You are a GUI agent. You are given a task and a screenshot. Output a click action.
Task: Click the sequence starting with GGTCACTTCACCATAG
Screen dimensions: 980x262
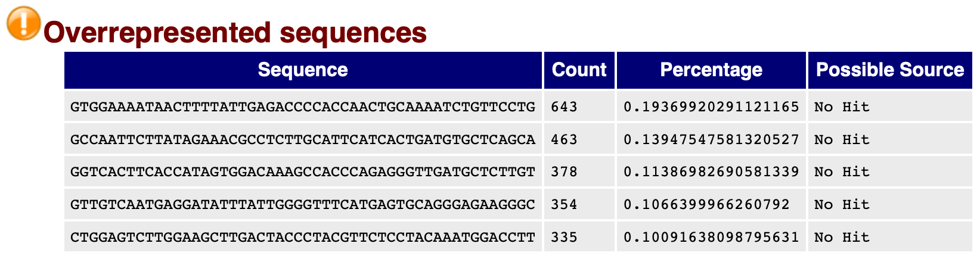(303, 172)
